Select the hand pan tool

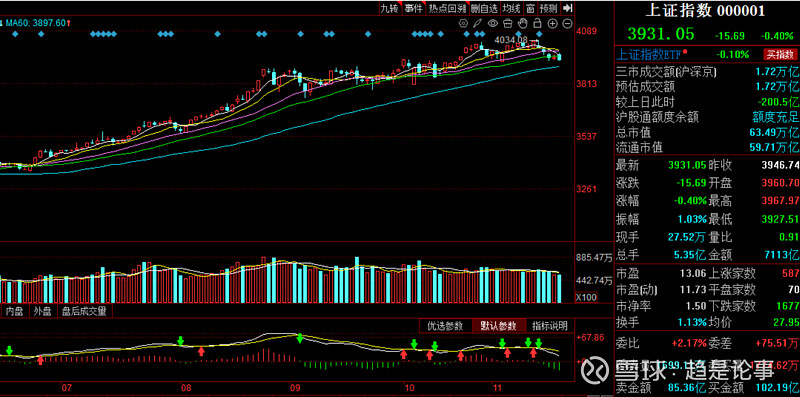click(x=522, y=23)
